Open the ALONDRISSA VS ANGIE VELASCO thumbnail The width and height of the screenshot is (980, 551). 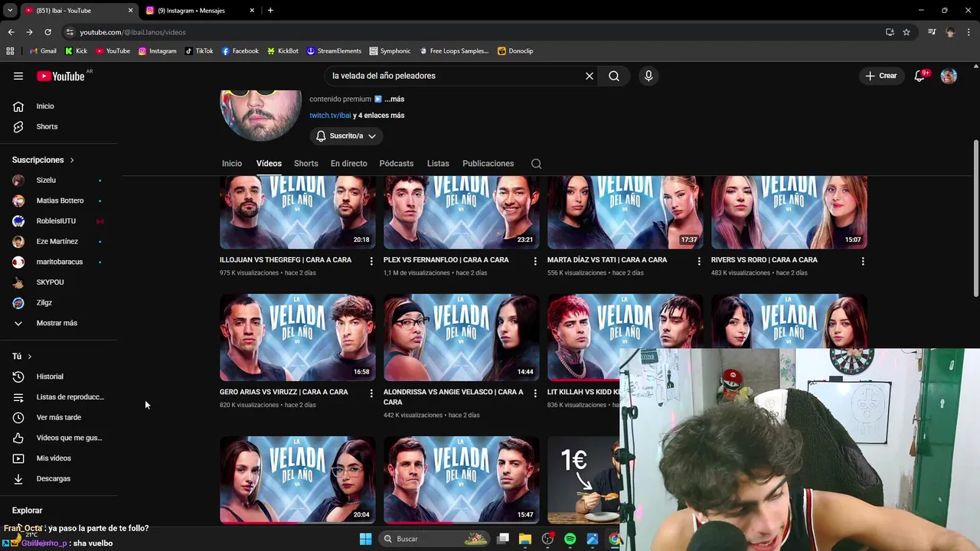click(x=461, y=337)
